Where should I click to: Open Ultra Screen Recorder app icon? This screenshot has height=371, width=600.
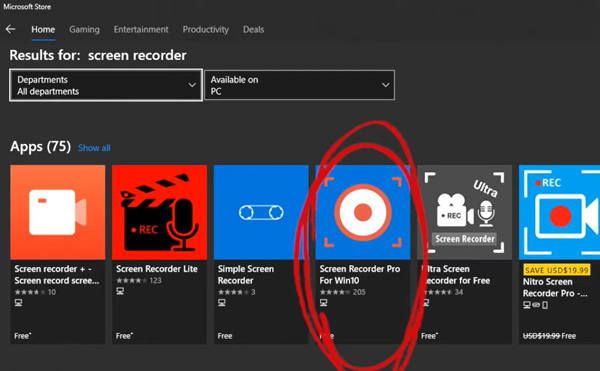(465, 212)
